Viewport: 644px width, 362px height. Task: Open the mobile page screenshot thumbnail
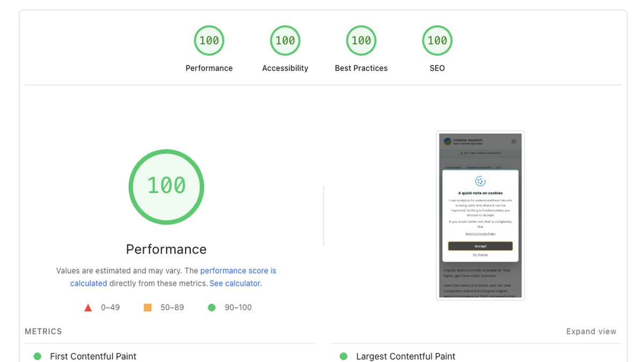(x=480, y=216)
